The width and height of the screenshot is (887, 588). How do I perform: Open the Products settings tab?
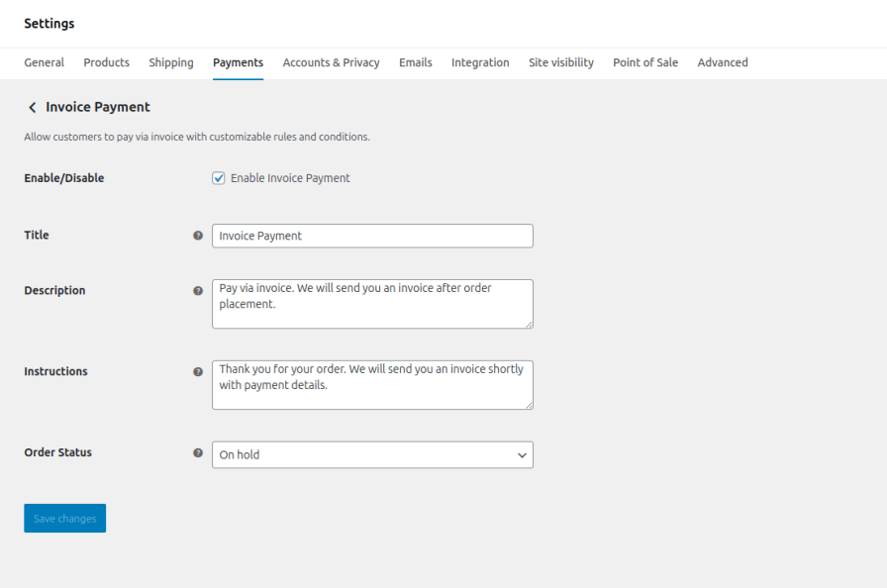tap(106, 62)
